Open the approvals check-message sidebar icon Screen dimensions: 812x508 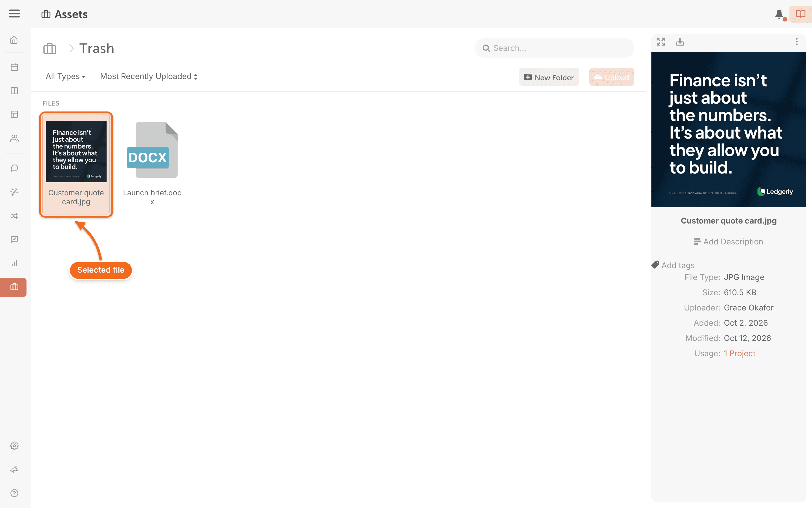tap(14, 239)
